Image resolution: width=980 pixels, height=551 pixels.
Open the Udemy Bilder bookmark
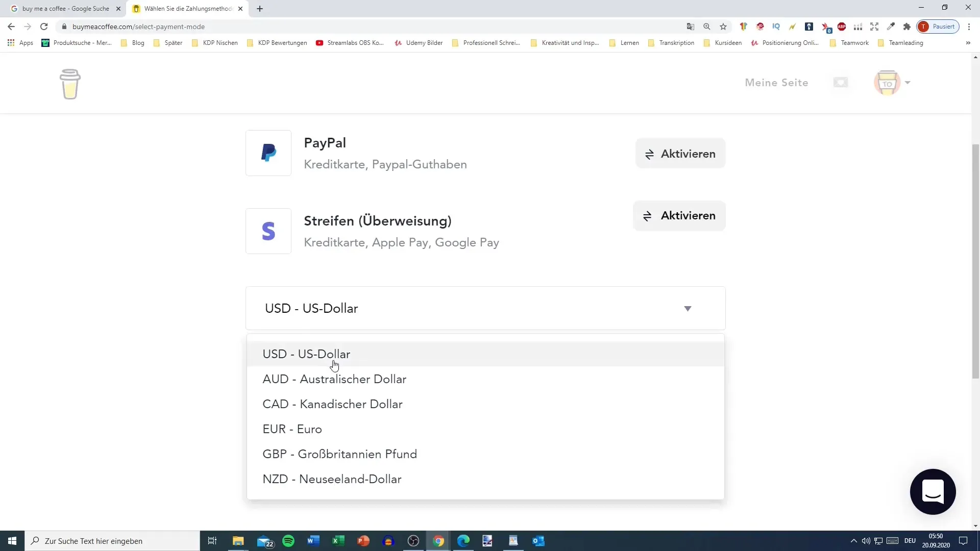coord(419,43)
